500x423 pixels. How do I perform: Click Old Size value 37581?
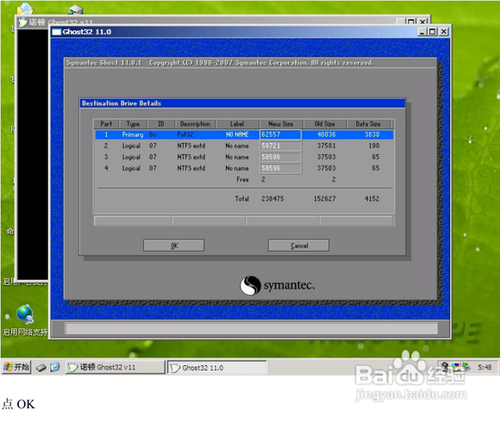[326, 146]
